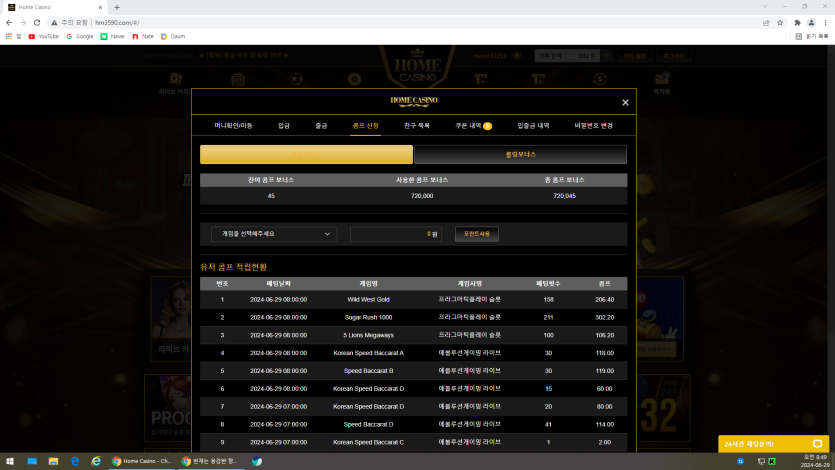Select the Wild West Gold row
This screenshot has height=470, width=835.
coord(413,300)
